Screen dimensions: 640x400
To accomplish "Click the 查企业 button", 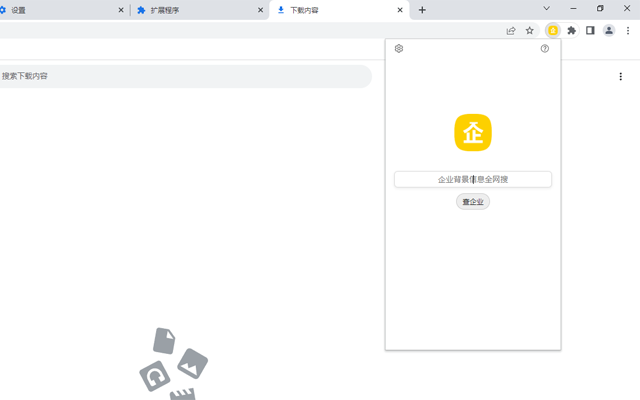I will tap(473, 202).
